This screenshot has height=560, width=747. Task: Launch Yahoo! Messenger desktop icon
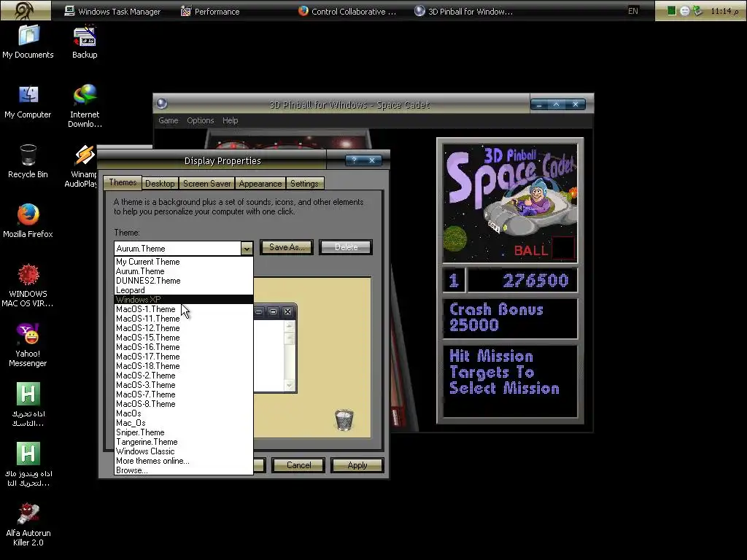click(x=28, y=345)
